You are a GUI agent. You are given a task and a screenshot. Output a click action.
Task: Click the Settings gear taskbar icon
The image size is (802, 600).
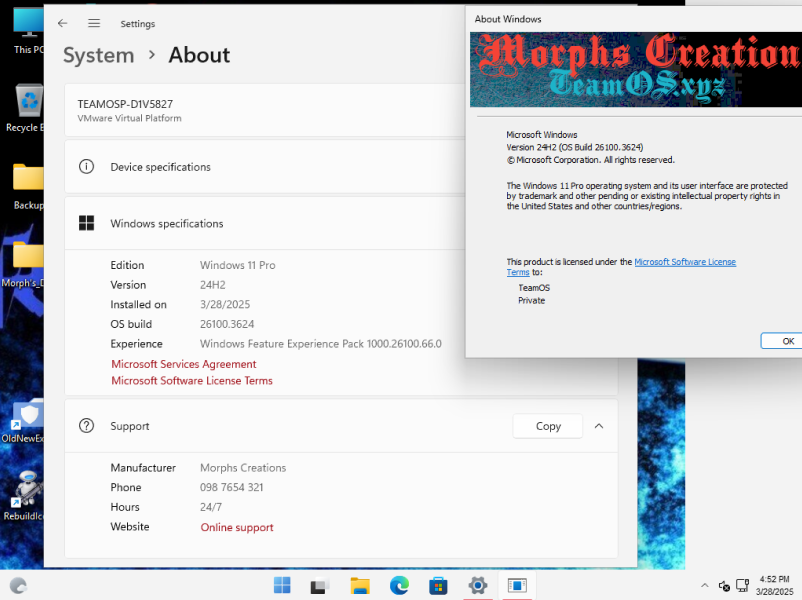point(478,585)
